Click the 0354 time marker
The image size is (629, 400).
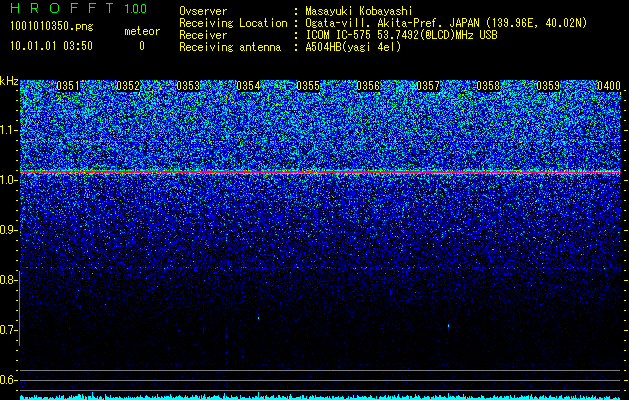click(248, 86)
